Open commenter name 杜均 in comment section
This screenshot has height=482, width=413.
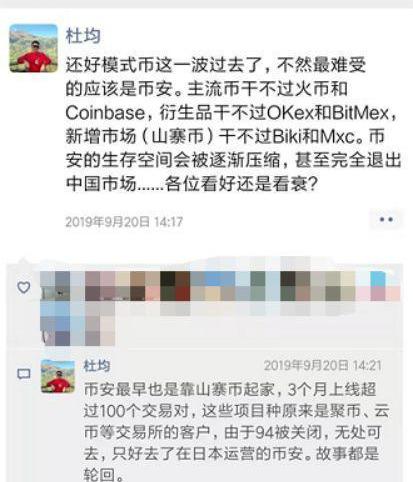[x=97, y=366]
